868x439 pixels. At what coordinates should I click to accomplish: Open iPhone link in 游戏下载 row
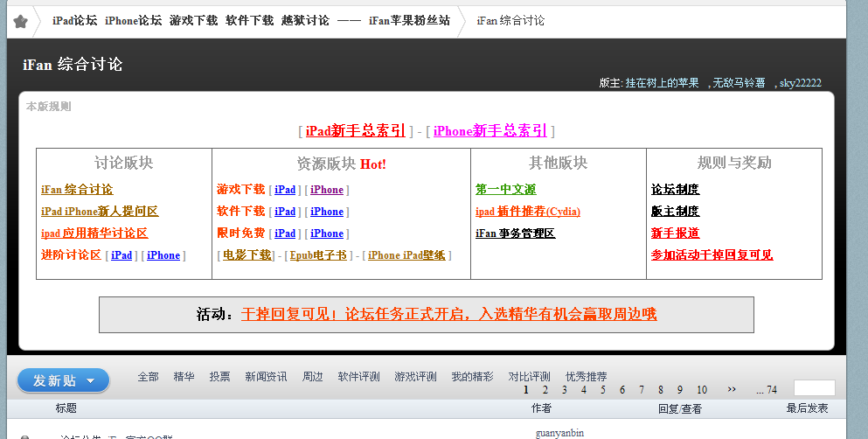click(327, 189)
